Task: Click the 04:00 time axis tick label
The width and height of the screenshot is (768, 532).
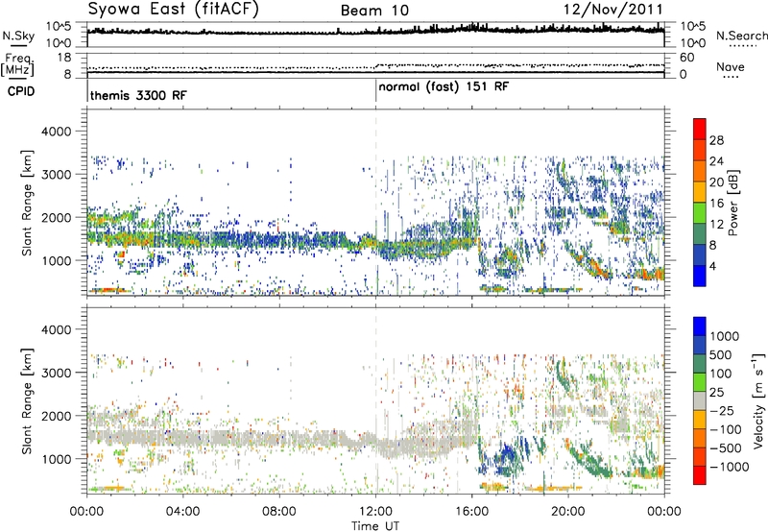Action: pyautogui.click(x=182, y=512)
